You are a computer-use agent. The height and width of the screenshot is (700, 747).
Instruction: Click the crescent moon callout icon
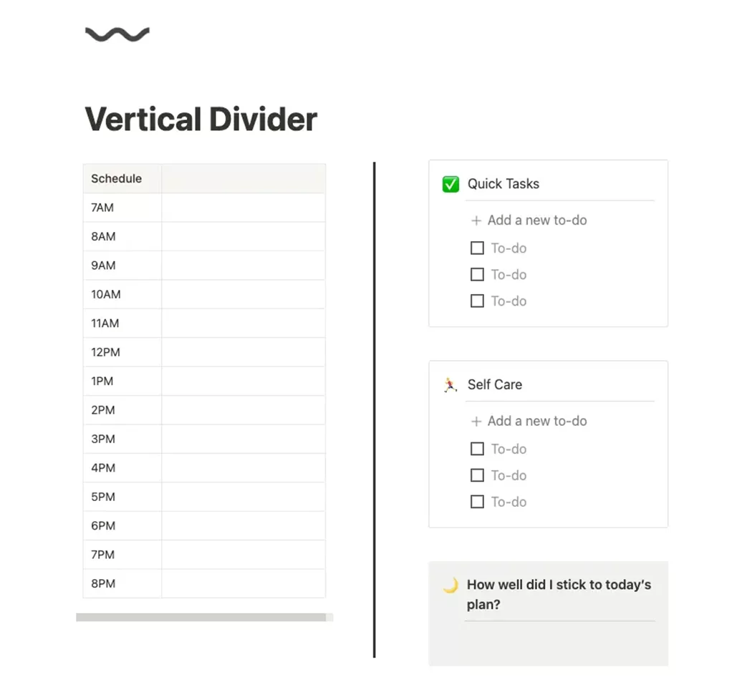point(450,585)
